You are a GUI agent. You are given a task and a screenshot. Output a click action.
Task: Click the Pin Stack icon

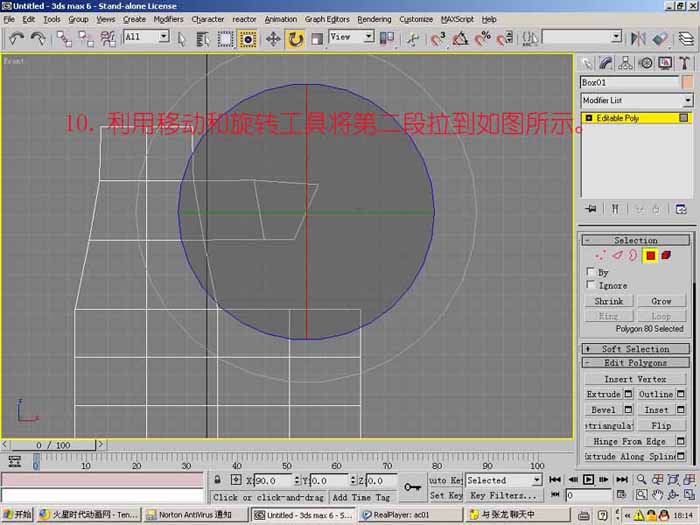tap(591, 208)
